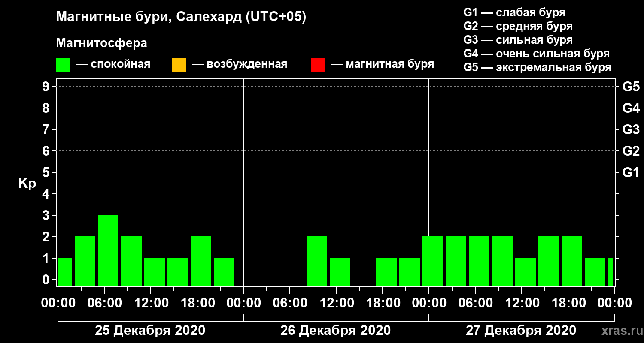
Task: Click the 'G2 — средняя буря' legend line
Action: point(518,26)
